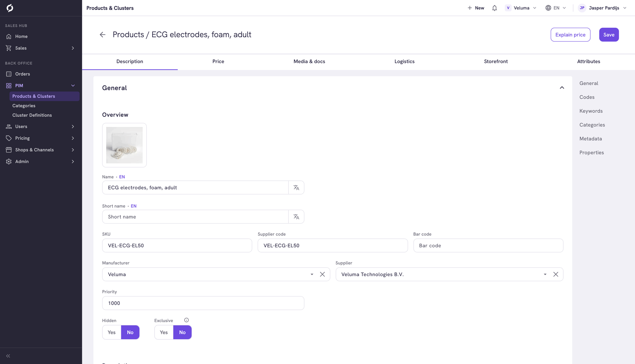
Task: Collapse the PIM menu
Action: click(x=73, y=86)
